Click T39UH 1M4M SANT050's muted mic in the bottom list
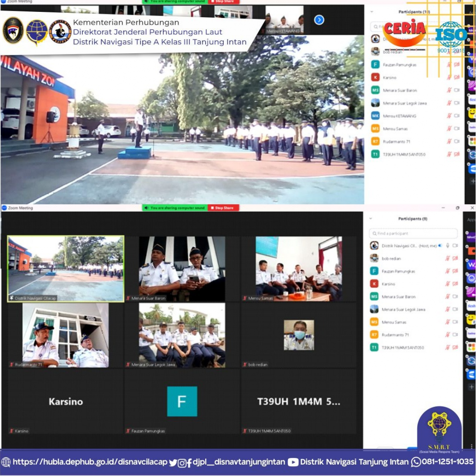The height and width of the screenshot is (476, 476). point(447,347)
